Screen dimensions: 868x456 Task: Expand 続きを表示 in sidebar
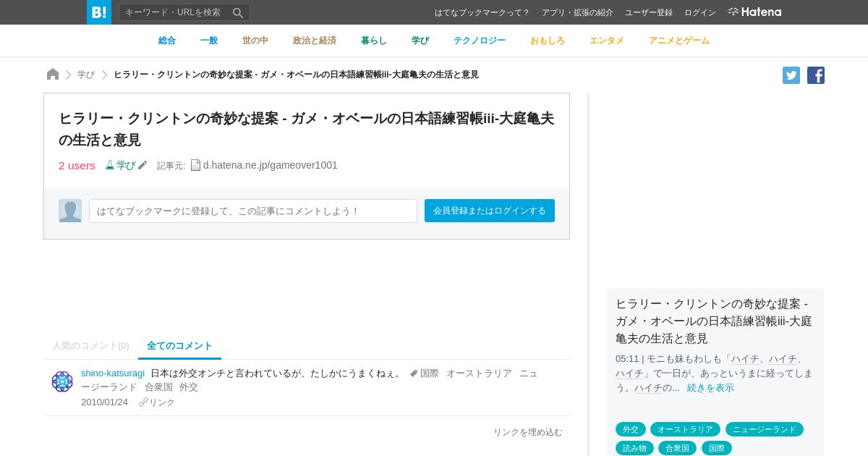pos(710,388)
